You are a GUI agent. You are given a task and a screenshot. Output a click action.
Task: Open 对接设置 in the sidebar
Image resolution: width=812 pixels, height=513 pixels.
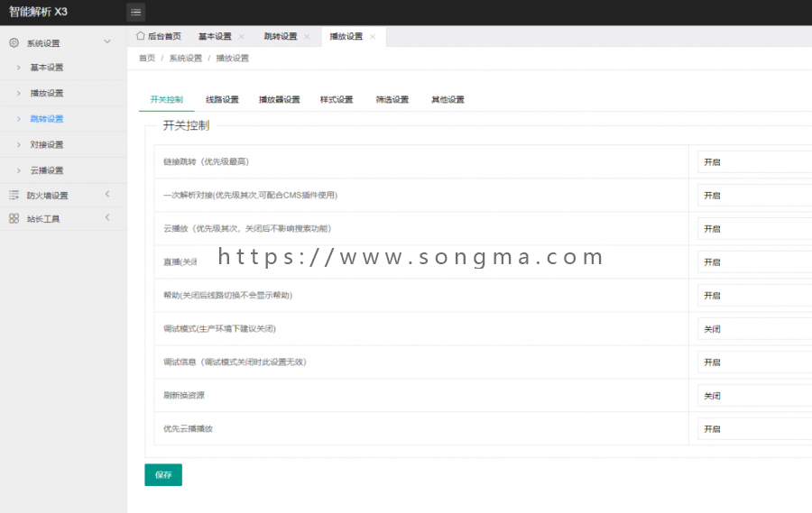click(47, 145)
